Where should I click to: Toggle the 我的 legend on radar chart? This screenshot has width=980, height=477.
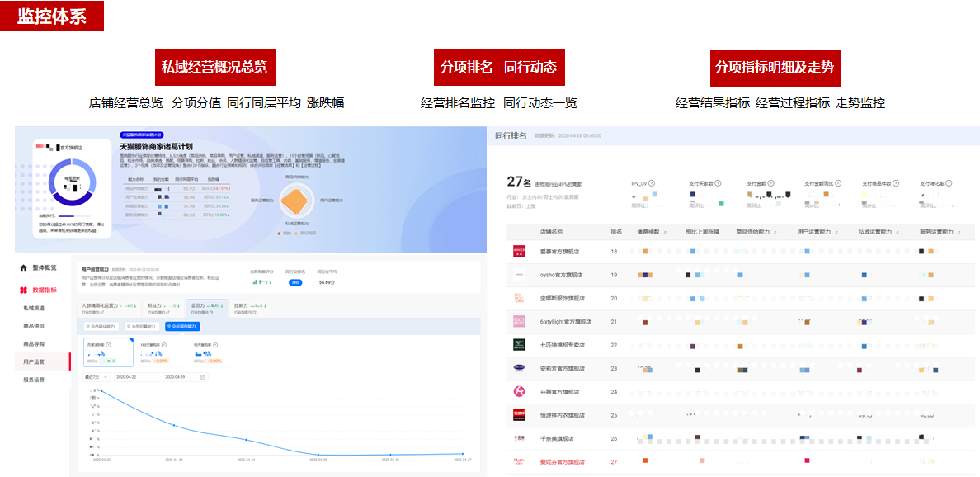click(285, 234)
